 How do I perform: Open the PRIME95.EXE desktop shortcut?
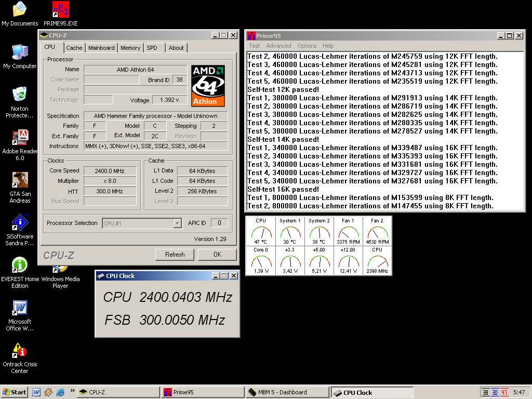point(60,10)
